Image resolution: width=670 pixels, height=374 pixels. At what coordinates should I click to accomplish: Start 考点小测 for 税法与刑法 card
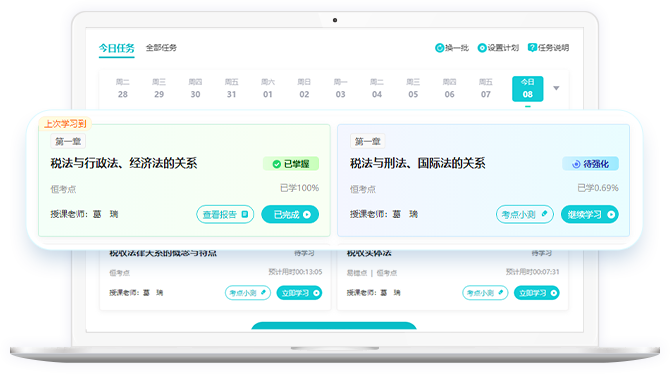pyautogui.click(x=525, y=214)
